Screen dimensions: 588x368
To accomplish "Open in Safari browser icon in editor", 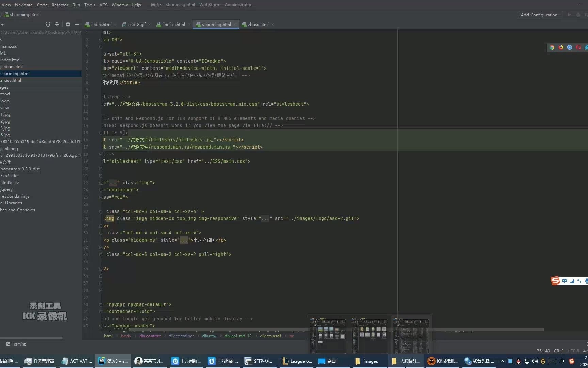I will pos(570,47).
